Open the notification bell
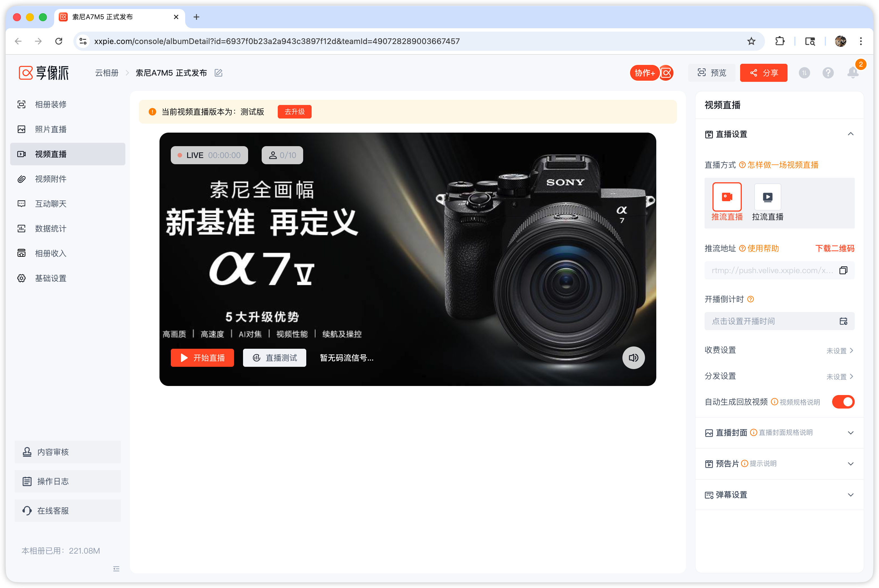The width and height of the screenshot is (879, 588). click(853, 73)
